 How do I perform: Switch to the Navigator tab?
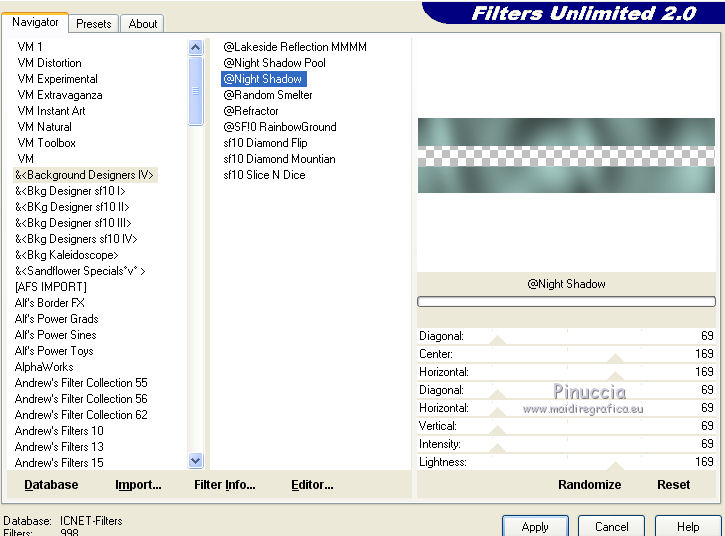tap(35, 22)
